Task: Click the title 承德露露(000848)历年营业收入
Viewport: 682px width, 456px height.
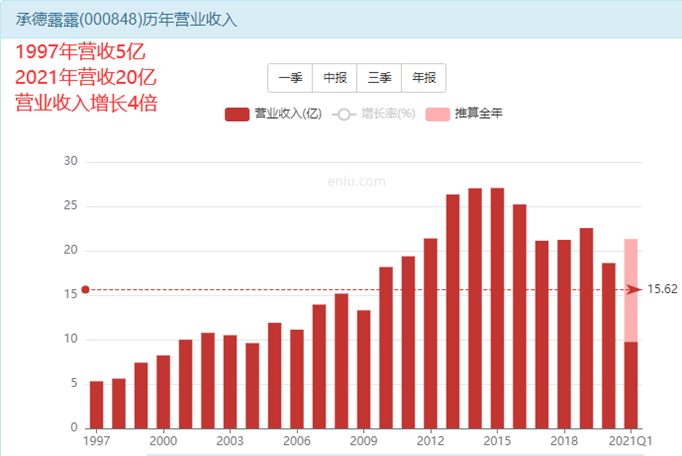Action: (x=126, y=20)
